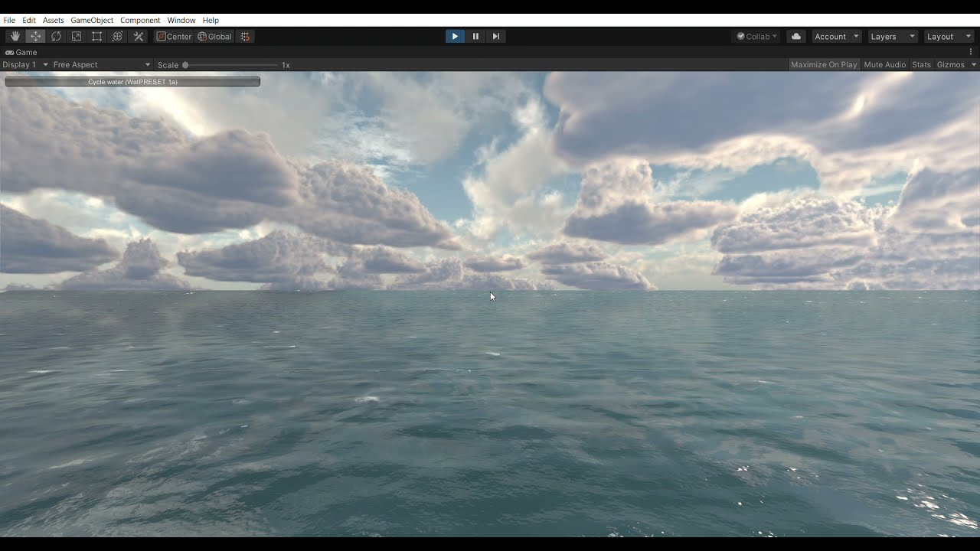Step forward one frame
980x551 pixels.
click(x=496, y=37)
